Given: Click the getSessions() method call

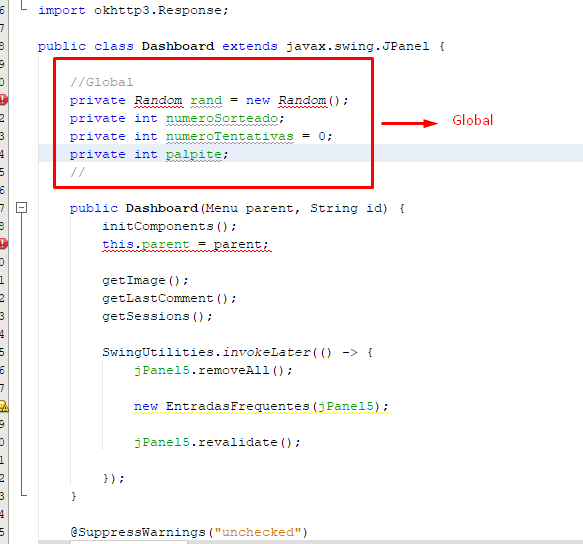Looking at the screenshot, I should coord(157,316).
